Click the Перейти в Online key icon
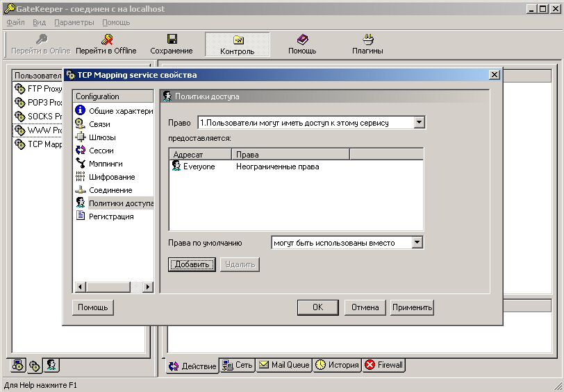The image size is (564, 392). 42,39
